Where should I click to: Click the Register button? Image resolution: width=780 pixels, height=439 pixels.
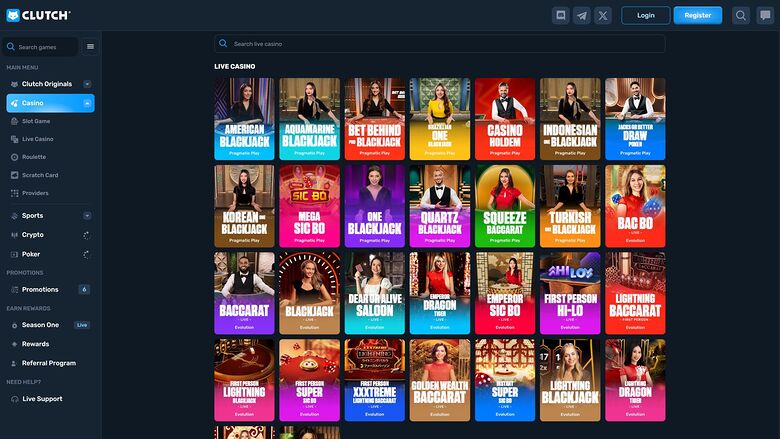[698, 15]
